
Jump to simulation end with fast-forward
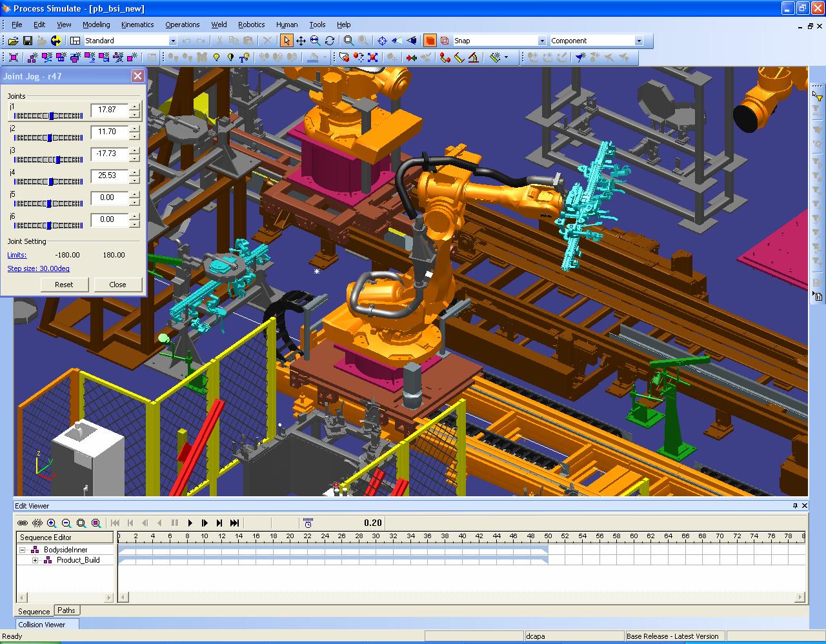pos(235,523)
